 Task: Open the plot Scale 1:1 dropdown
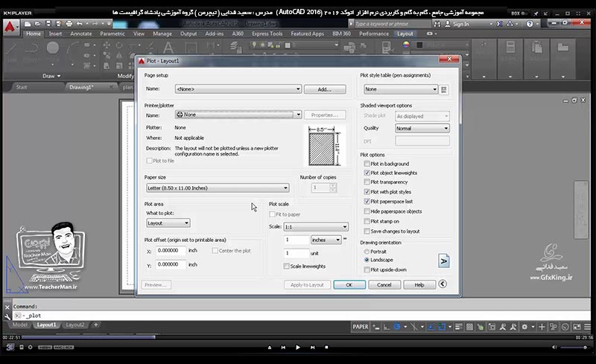(x=316, y=227)
